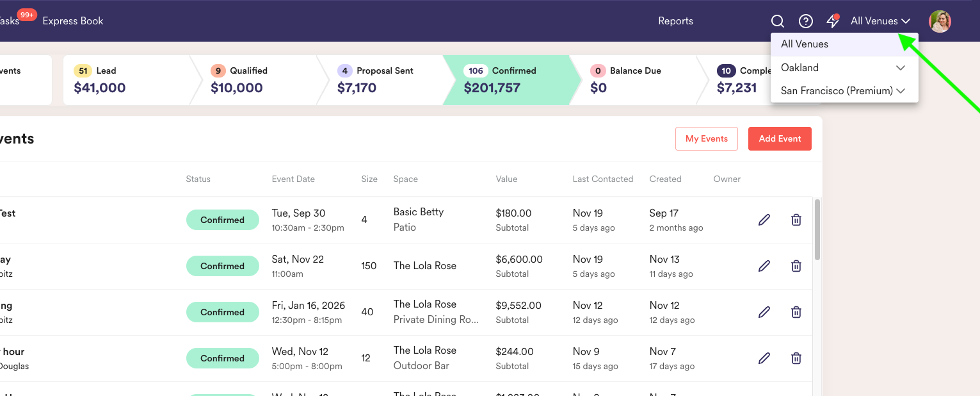The width and height of the screenshot is (980, 396).
Task: Open the Reports menu item
Action: tap(675, 21)
